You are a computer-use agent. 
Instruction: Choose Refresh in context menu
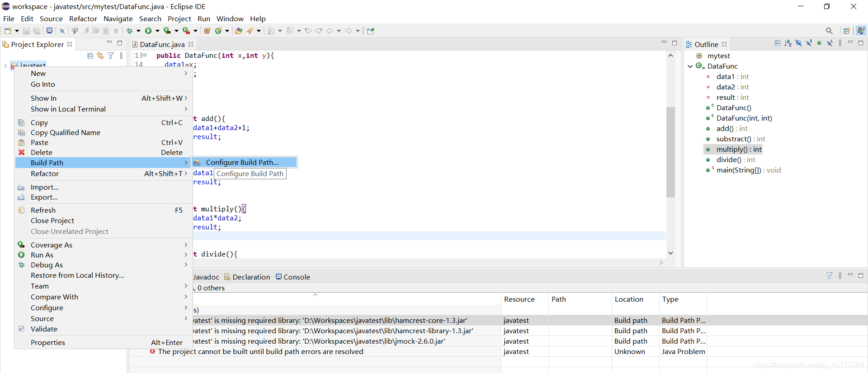[x=104, y=210]
